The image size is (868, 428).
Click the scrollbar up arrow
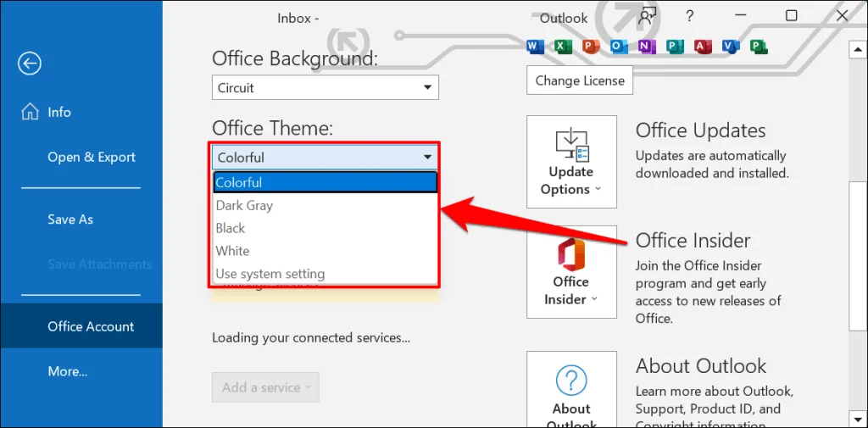coord(855,48)
